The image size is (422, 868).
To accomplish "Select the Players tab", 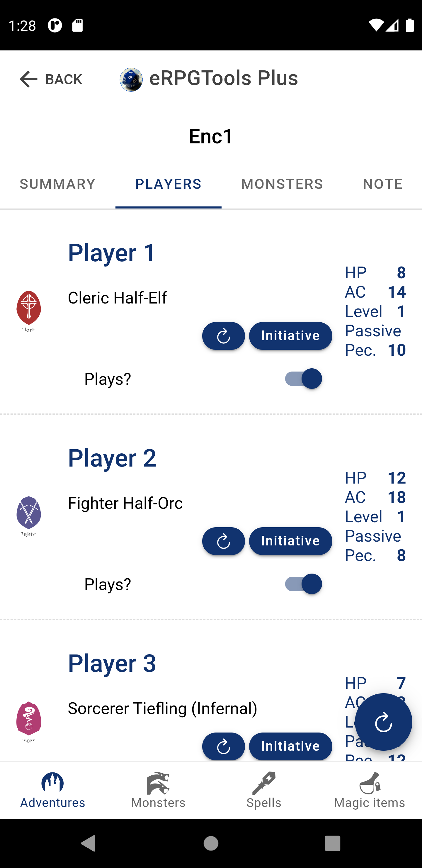I will coord(168,184).
